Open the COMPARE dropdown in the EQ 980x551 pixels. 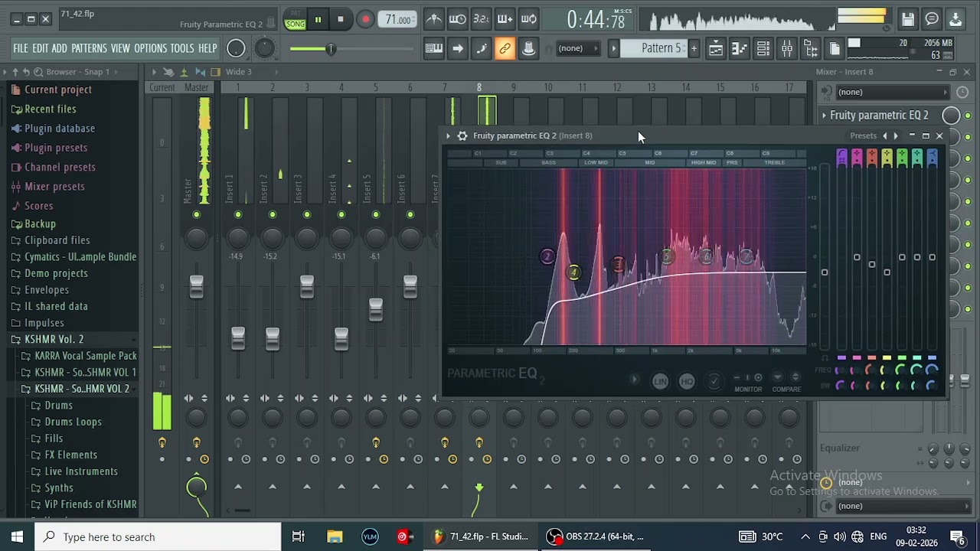777,377
